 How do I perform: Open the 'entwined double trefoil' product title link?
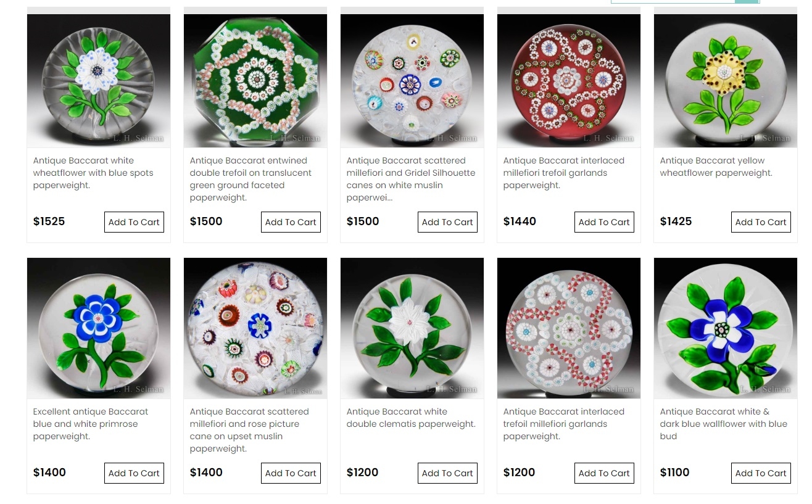click(x=251, y=179)
